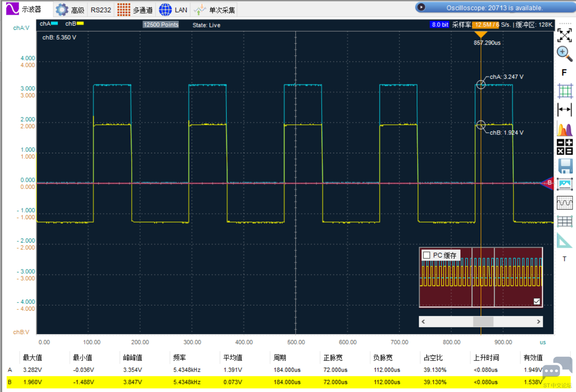Click the left arrow of buffer scrollbar
The image size is (576, 392).
tap(423, 322)
